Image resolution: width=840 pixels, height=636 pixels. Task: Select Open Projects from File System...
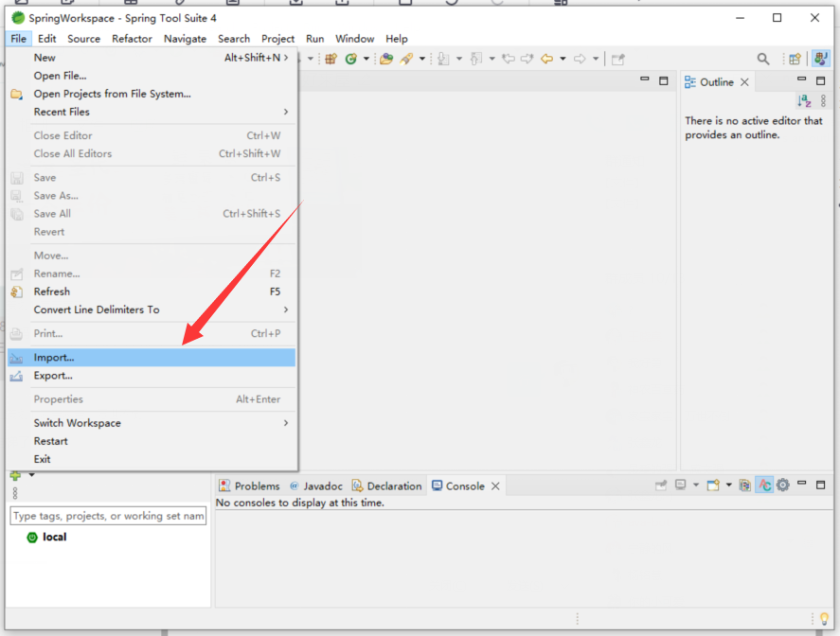(152, 94)
